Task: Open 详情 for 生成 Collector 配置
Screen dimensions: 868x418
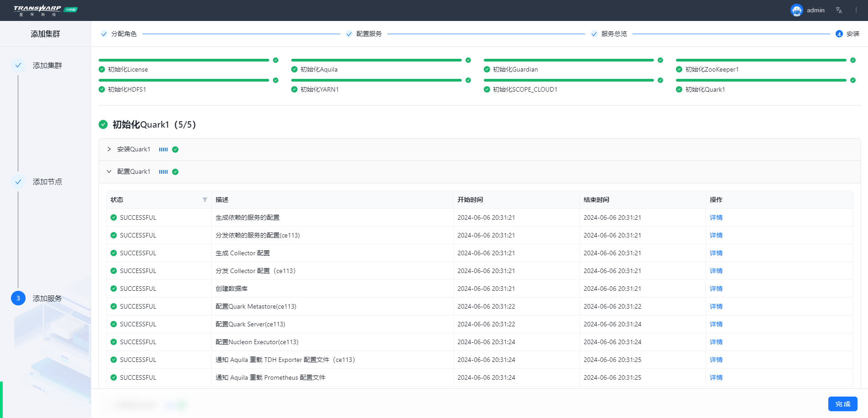Action: coord(716,253)
